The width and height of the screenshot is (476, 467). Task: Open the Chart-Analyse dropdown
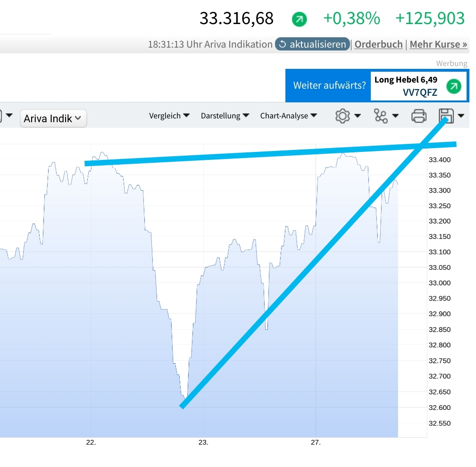[x=288, y=116]
